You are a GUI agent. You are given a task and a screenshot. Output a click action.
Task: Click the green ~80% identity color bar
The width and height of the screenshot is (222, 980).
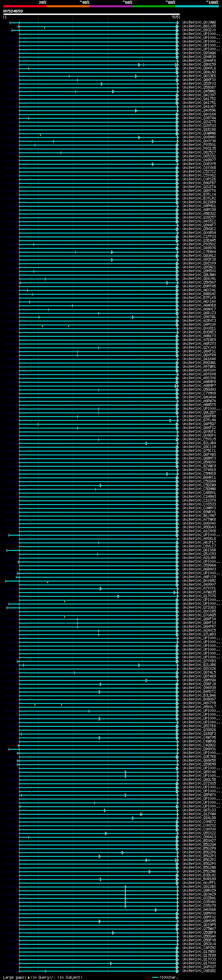[x=154, y=6]
